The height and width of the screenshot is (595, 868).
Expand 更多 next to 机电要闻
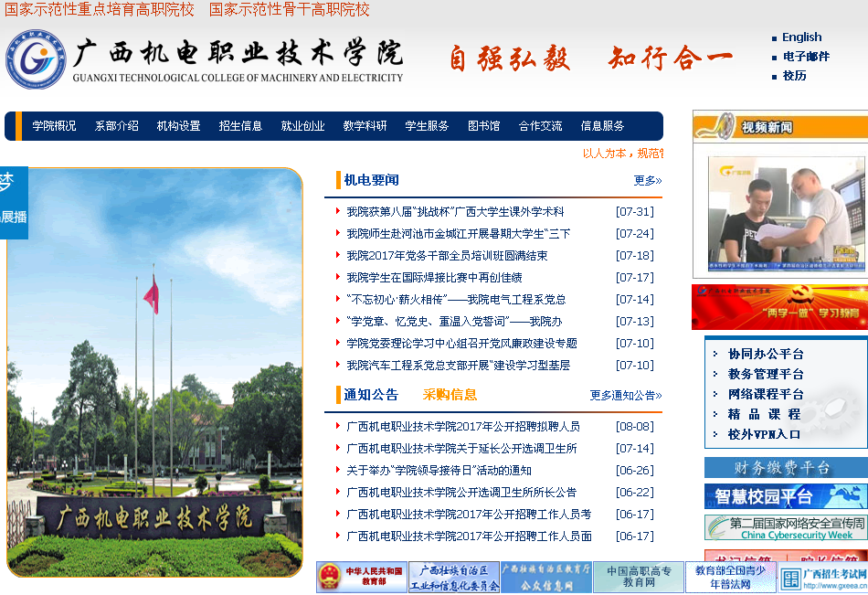647,181
